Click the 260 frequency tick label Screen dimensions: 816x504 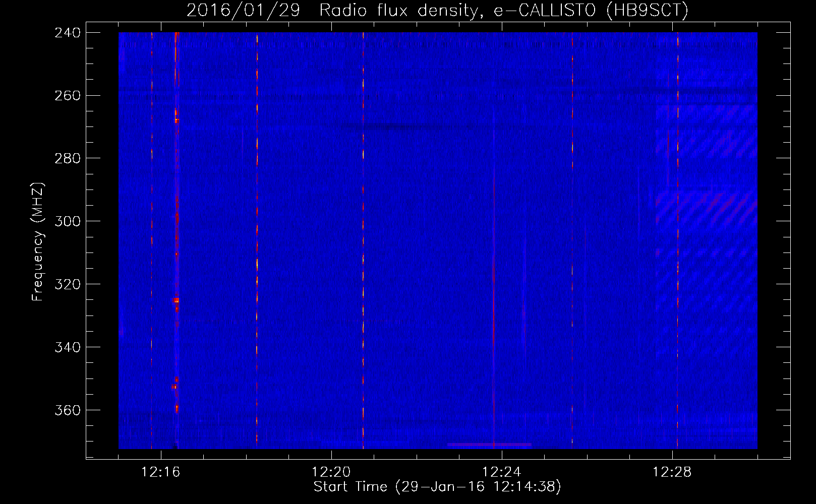(68, 96)
